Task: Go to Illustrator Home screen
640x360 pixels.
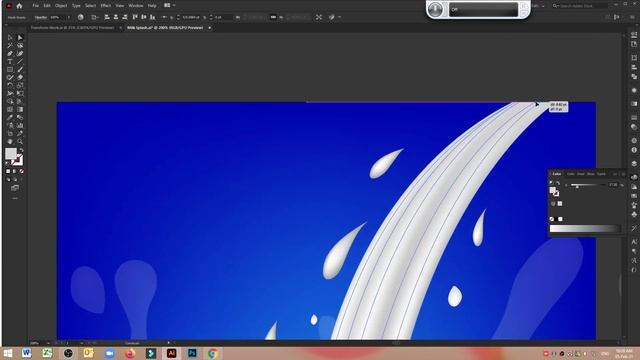Action: pyautogui.click(x=19, y=6)
